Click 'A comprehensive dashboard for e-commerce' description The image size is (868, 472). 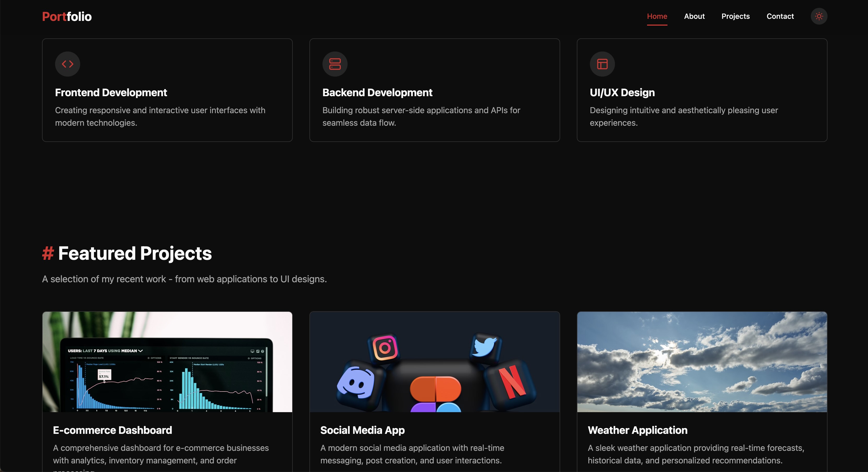[161, 457]
